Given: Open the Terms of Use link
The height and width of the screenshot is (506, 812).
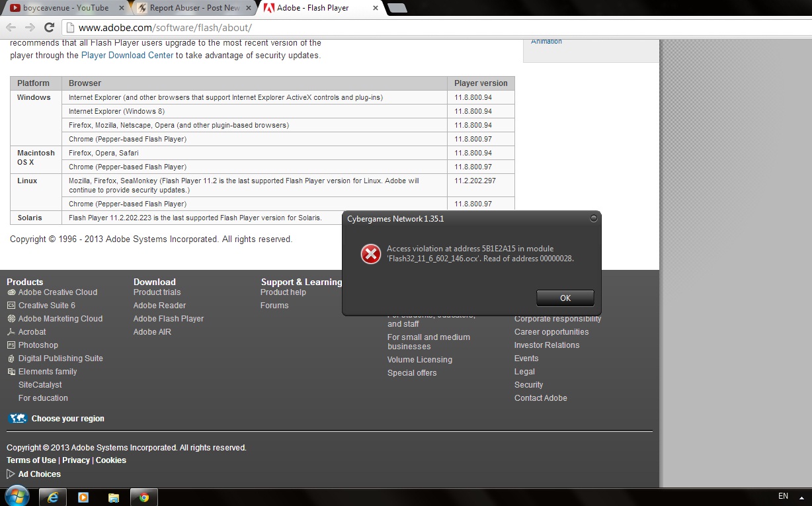Looking at the screenshot, I should [x=31, y=460].
